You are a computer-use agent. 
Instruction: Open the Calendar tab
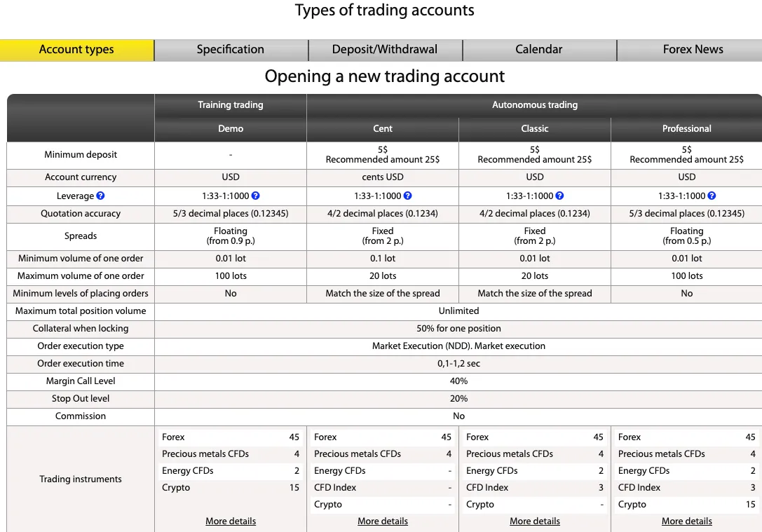[539, 50]
